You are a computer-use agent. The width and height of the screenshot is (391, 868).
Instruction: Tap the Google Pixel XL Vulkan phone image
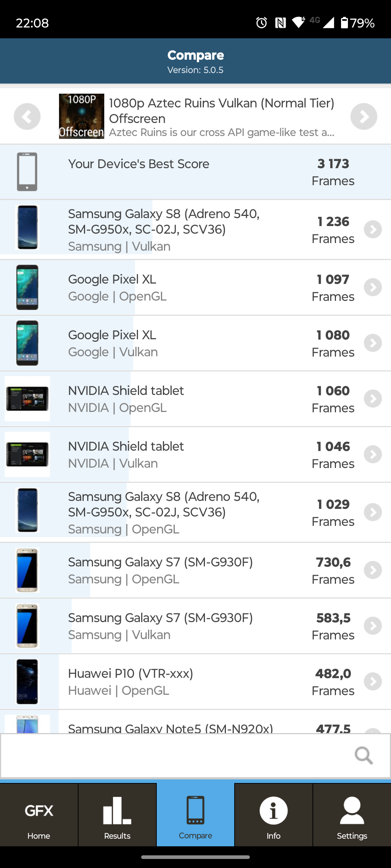coord(27,343)
